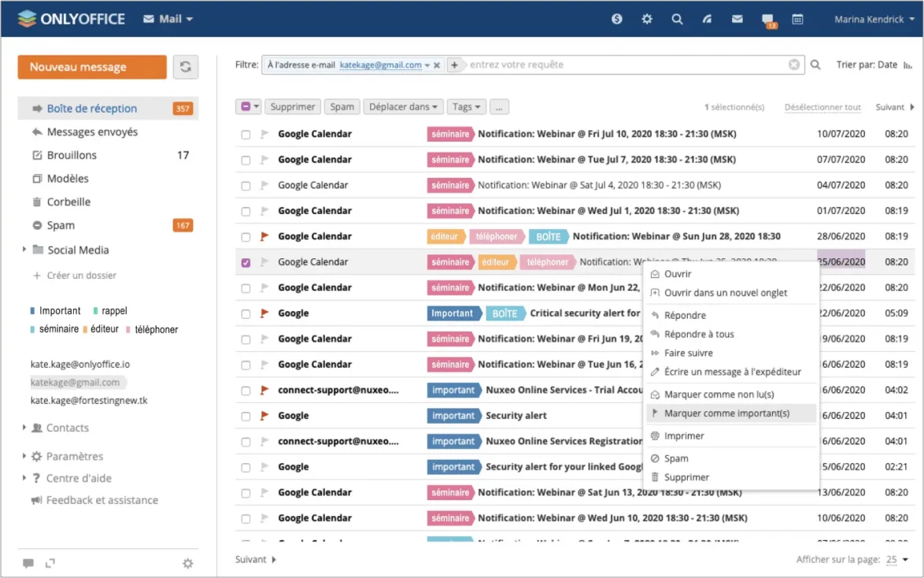Click the Nouveau message button
Image resolution: width=924 pixels, height=578 pixels.
[92, 67]
